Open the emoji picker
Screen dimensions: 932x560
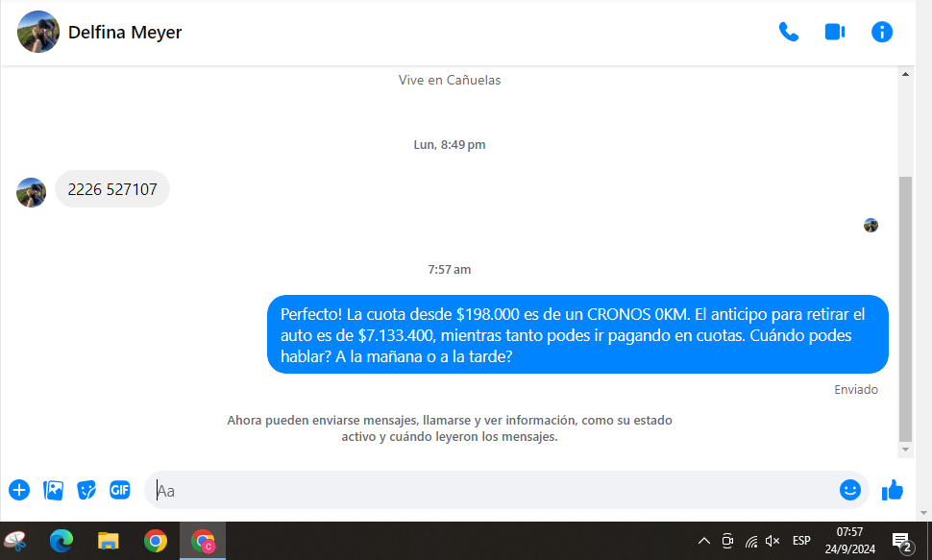click(850, 490)
